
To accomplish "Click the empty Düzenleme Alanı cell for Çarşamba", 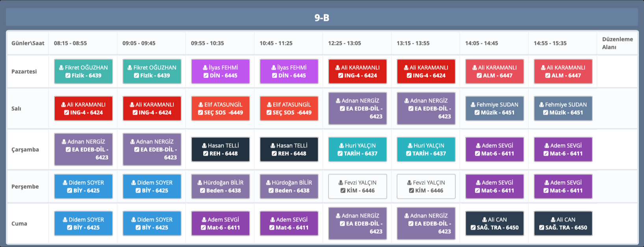I will click(617, 150).
